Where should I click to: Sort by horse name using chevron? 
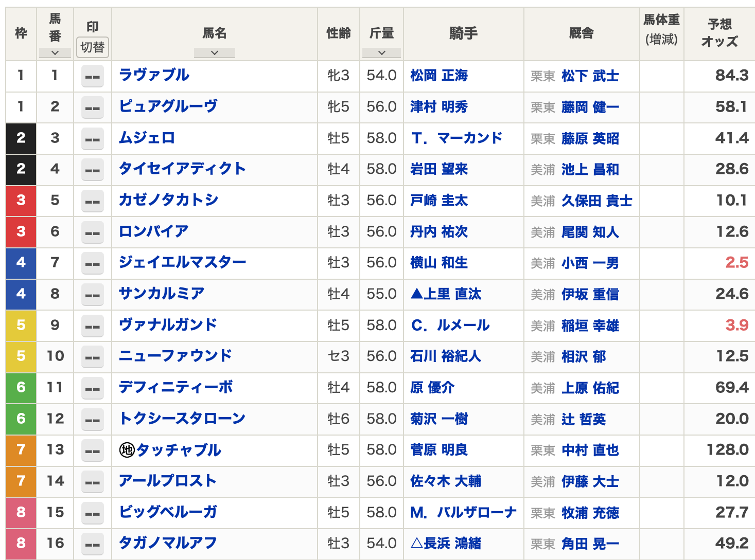[x=215, y=52]
